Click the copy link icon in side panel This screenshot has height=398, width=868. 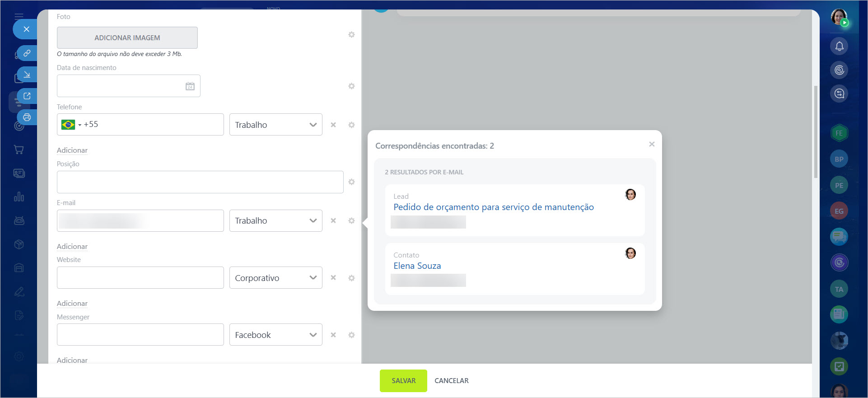[x=27, y=53]
